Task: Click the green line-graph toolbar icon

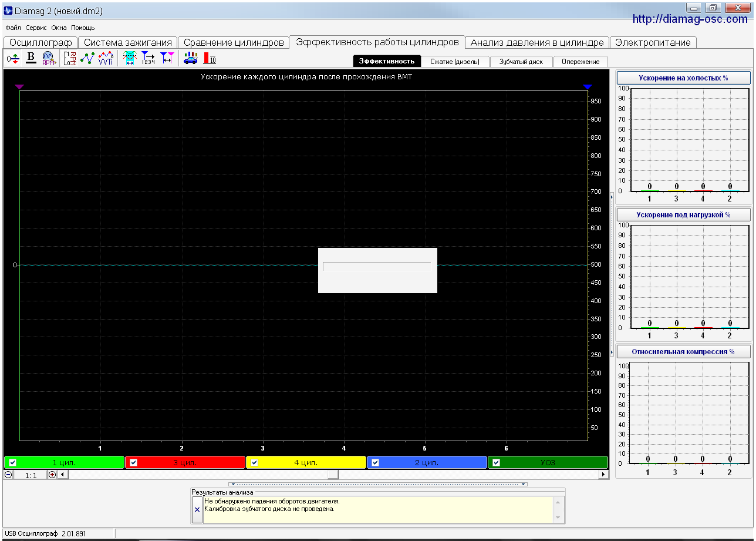Action: coord(87,58)
